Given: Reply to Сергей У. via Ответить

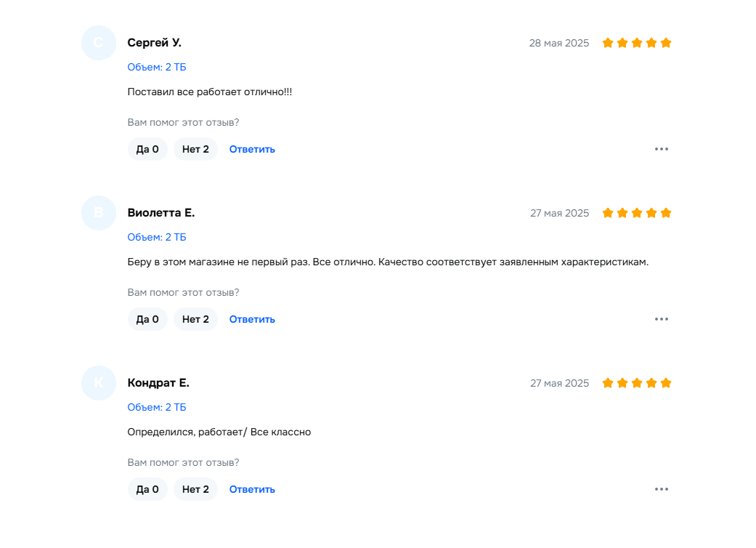Looking at the screenshot, I should pyautogui.click(x=252, y=149).
